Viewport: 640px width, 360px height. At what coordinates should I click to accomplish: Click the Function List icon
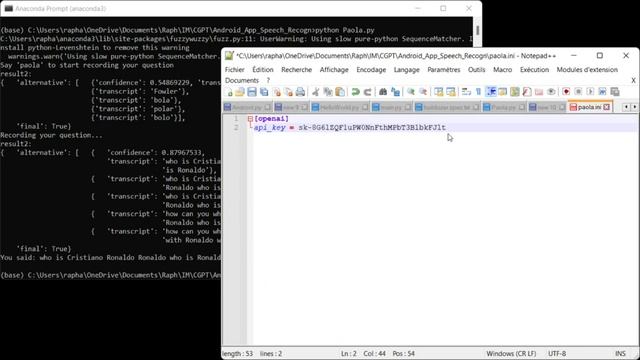pyautogui.click(x=527, y=92)
